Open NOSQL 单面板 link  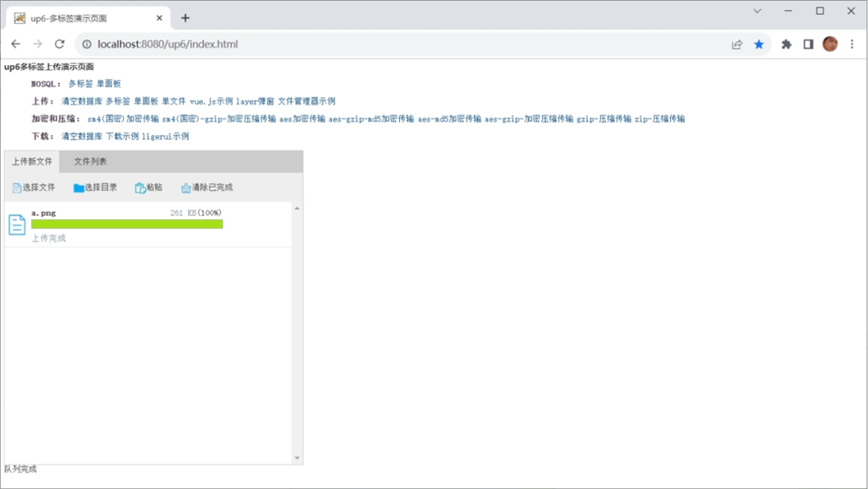[x=109, y=84]
